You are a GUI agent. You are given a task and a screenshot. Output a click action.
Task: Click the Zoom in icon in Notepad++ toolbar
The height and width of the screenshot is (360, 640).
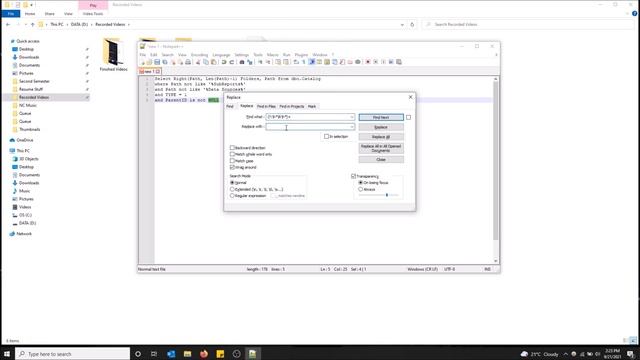(x=260, y=62)
